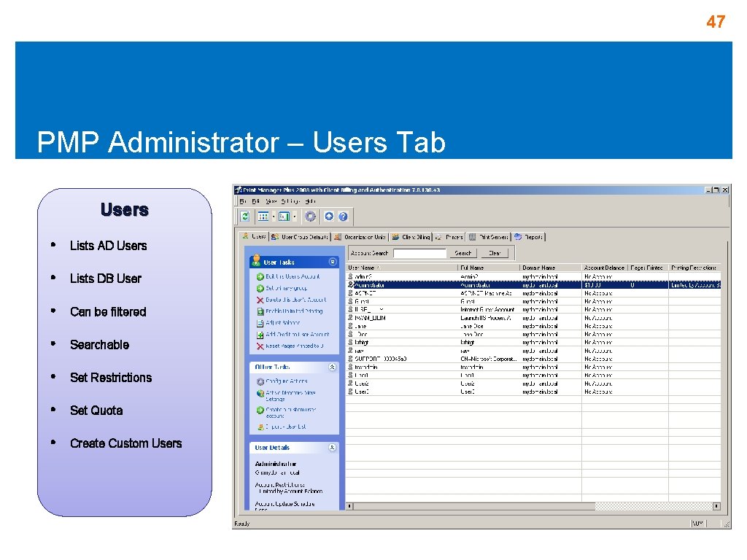Click Adjust Balance link
This screenshot has height=560, width=747.
click(282, 323)
